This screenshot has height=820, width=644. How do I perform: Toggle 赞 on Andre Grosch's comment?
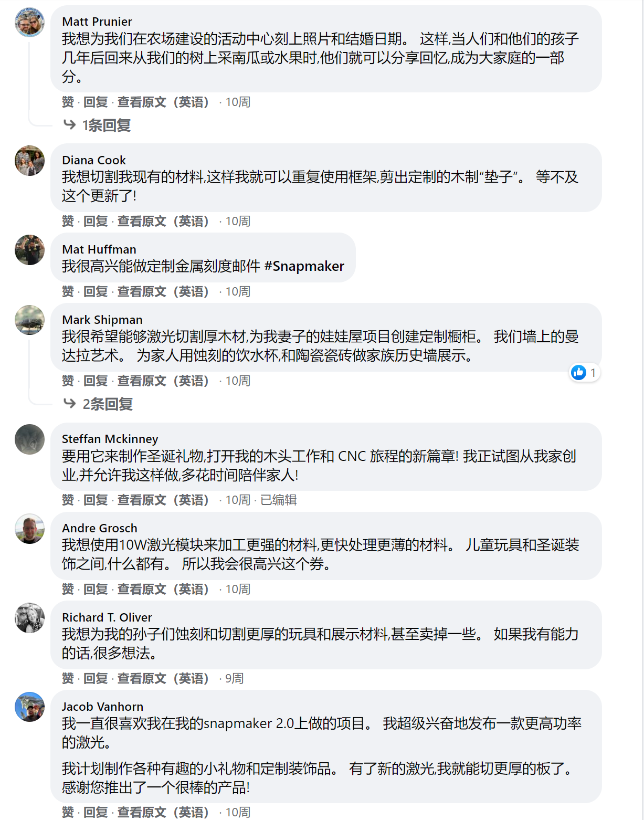(68, 590)
